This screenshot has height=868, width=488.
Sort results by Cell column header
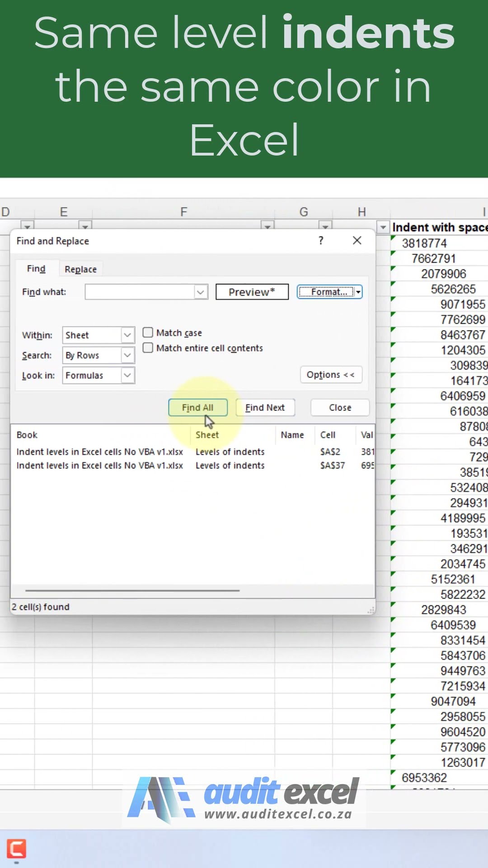point(328,435)
